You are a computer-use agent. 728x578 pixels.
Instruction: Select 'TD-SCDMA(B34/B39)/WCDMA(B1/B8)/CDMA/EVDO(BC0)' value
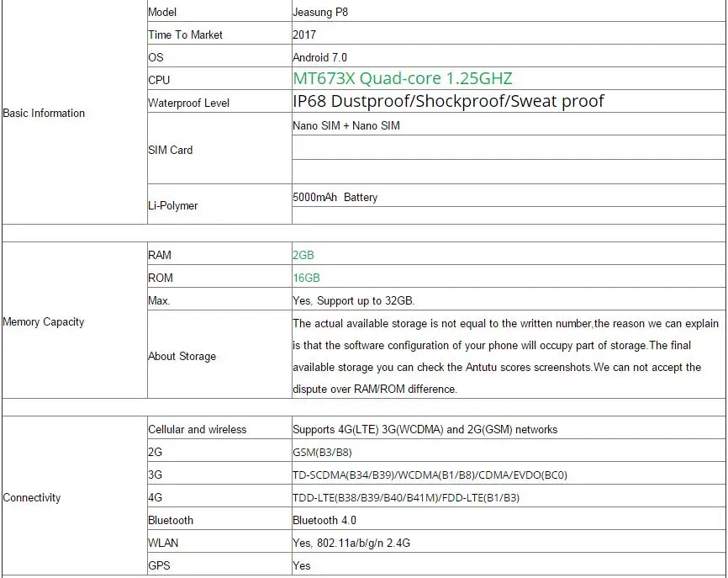click(430, 475)
